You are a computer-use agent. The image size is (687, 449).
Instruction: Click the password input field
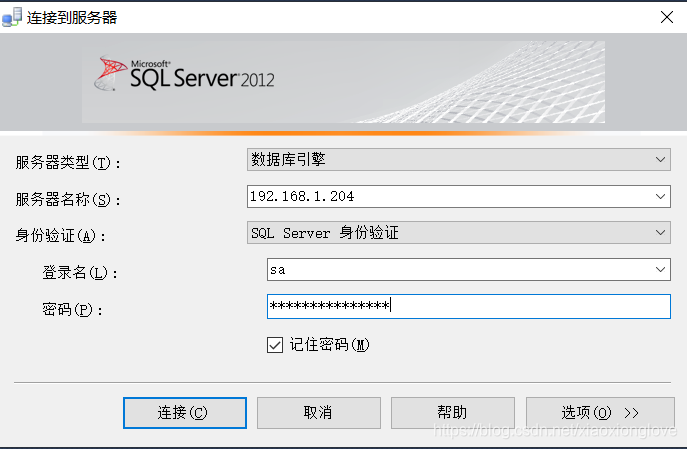468,306
